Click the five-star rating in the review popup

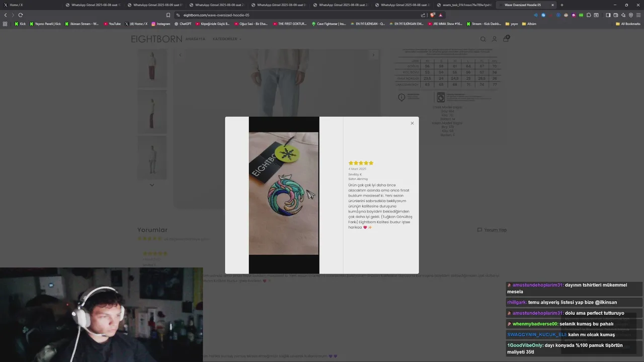[361, 163]
